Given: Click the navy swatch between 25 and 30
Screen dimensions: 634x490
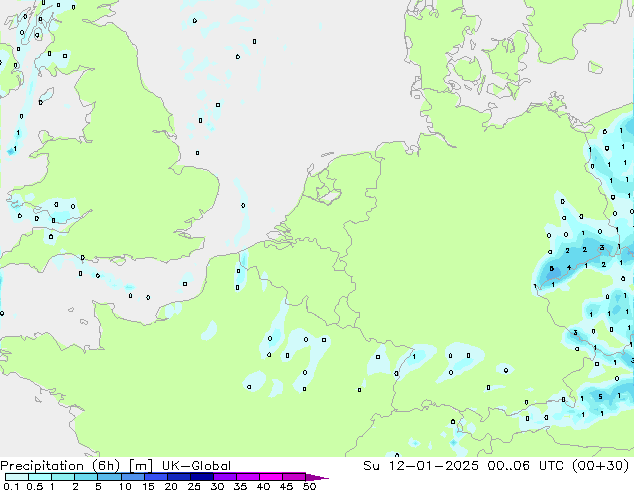Looking at the screenshot, I should point(202,477).
